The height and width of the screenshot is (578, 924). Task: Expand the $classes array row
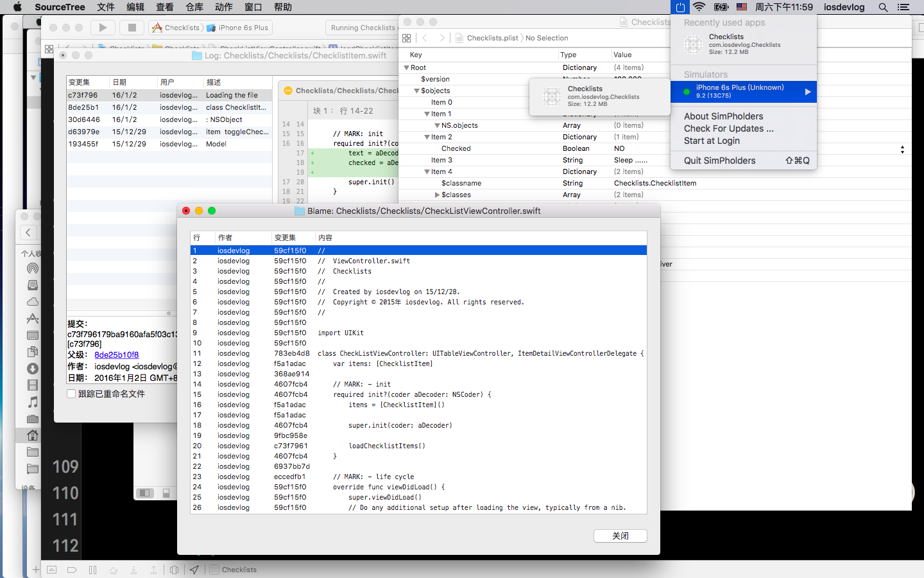[437, 195]
